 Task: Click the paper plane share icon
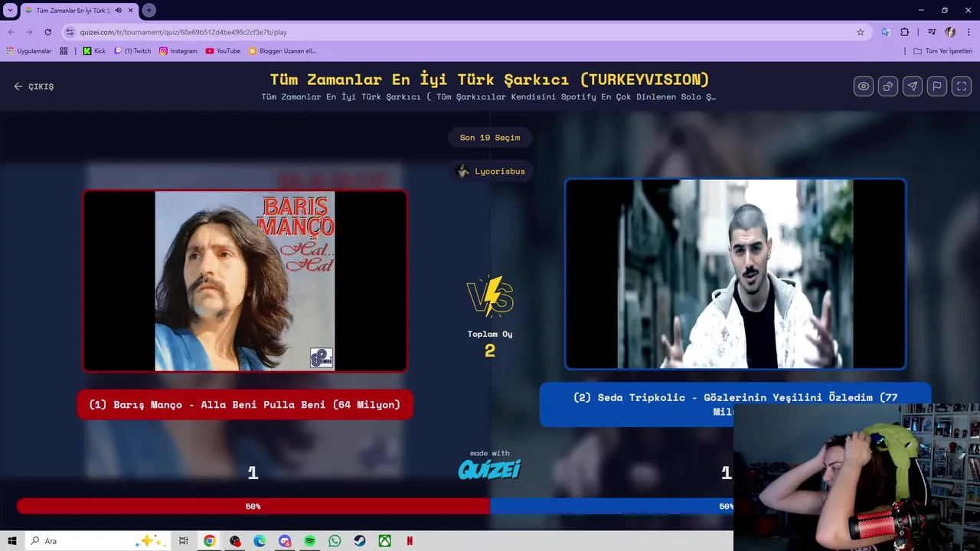913,86
